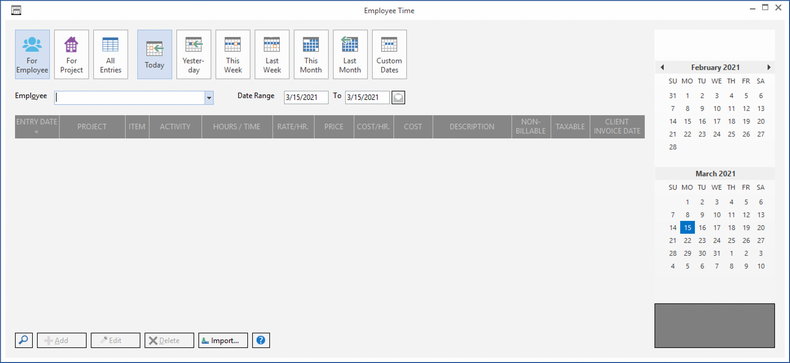Expand the Employee dropdown arrow
The width and height of the screenshot is (790, 363).
[x=209, y=98]
